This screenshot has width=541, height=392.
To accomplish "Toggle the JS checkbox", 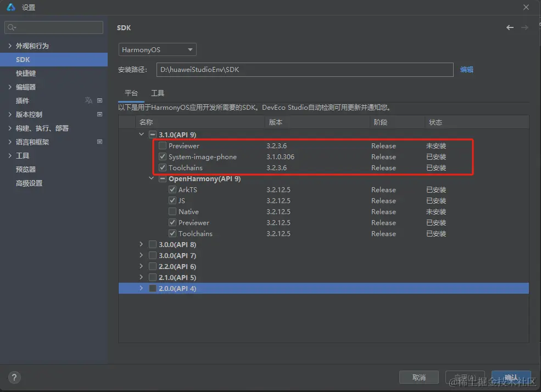I will pos(172,200).
